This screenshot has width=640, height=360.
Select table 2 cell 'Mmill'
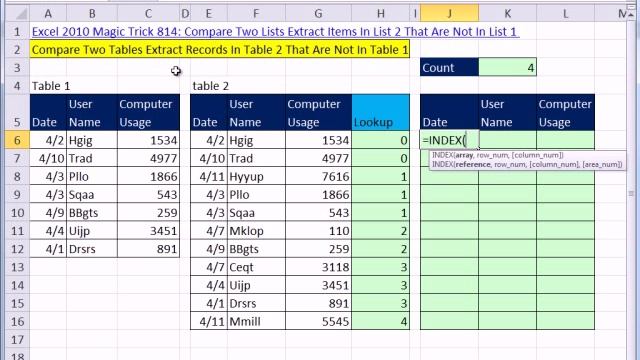(256, 321)
